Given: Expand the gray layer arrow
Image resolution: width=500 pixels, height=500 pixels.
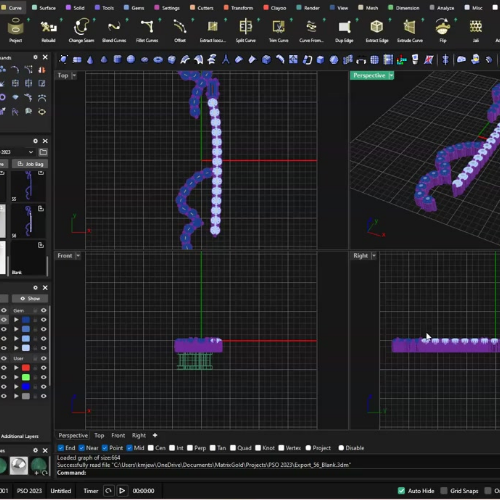Looking at the screenshot, I should pos(16,396).
